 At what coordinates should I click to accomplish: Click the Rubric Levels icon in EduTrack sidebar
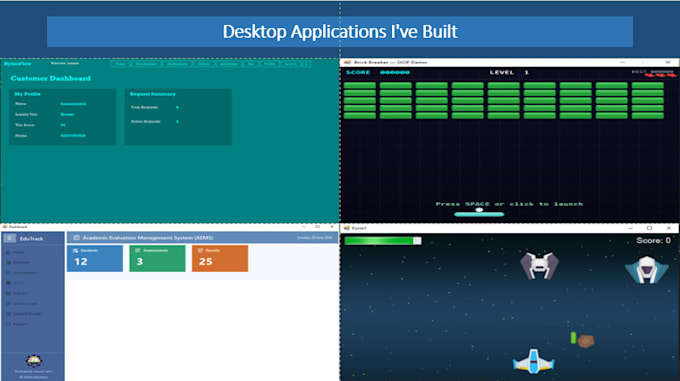point(8,303)
